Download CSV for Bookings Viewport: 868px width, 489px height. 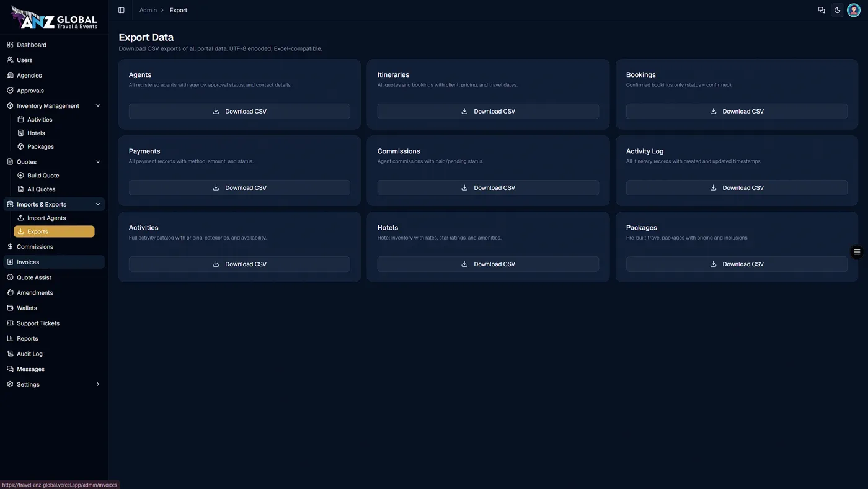coord(737,111)
